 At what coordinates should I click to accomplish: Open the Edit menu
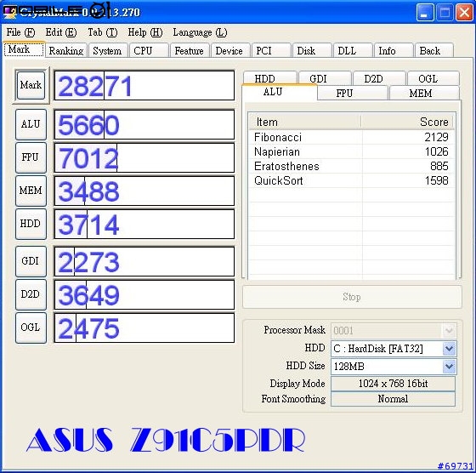60,32
